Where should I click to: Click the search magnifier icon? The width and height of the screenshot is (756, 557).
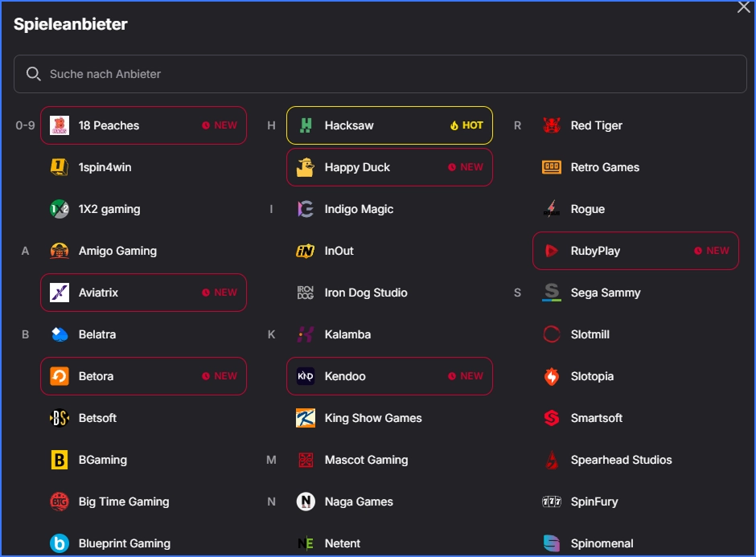(x=33, y=74)
